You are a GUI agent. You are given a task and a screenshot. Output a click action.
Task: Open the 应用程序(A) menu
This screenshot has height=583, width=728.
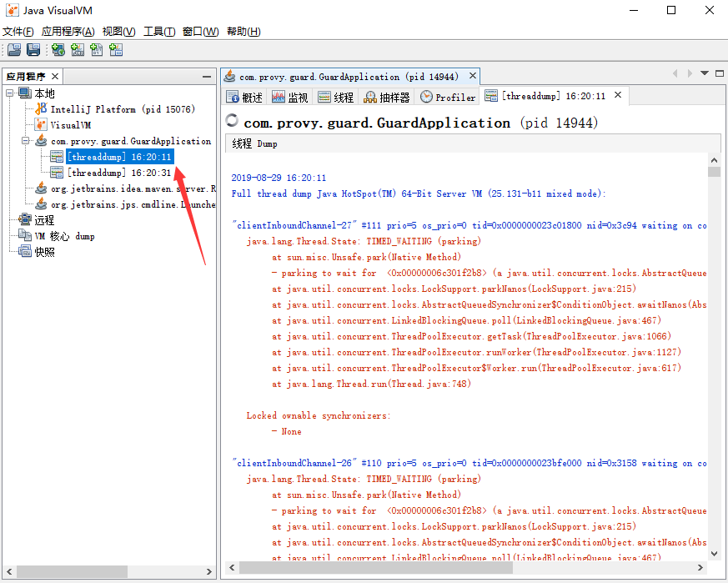point(68,31)
